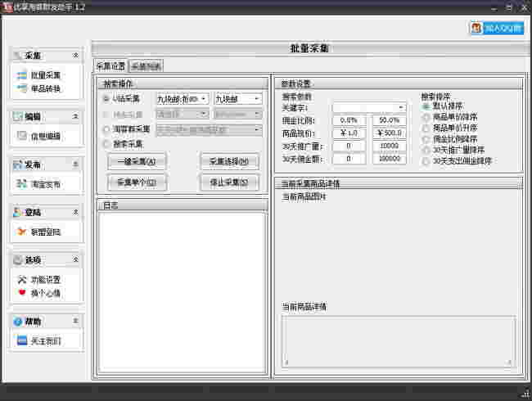Collapse the 采集 sidebar section
Image resolution: width=532 pixels, height=401 pixels.
[75, 55]
